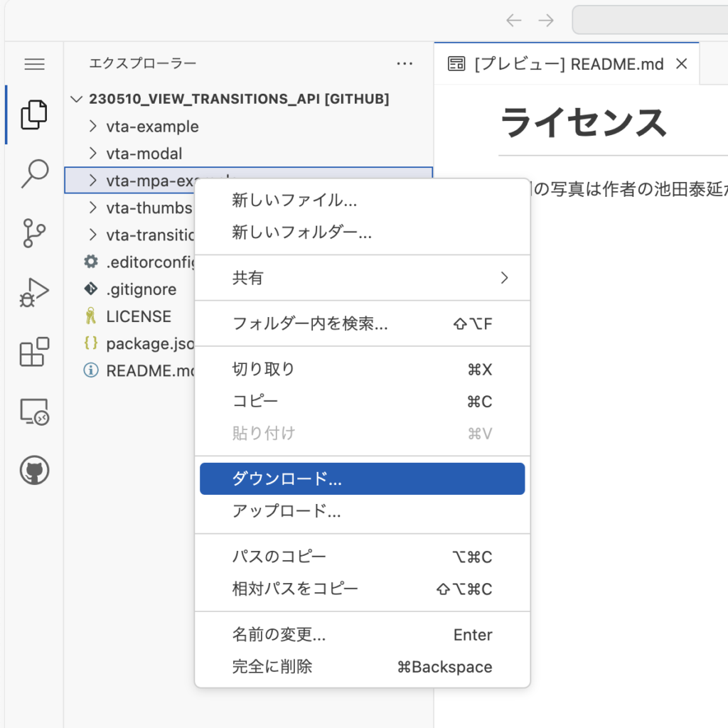The width and height of the screenshot is (728, 728).
Task: Open the GitHub view icon
Action: click(34, 471)
